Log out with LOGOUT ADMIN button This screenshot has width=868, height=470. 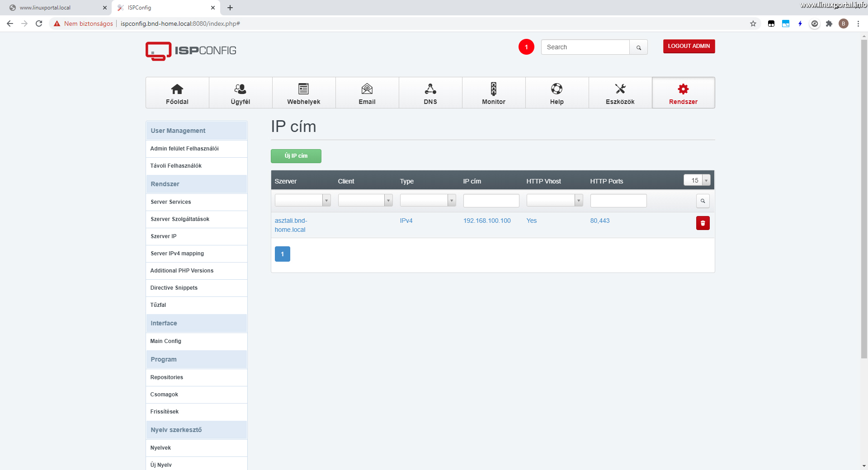(x=689, y=46)
